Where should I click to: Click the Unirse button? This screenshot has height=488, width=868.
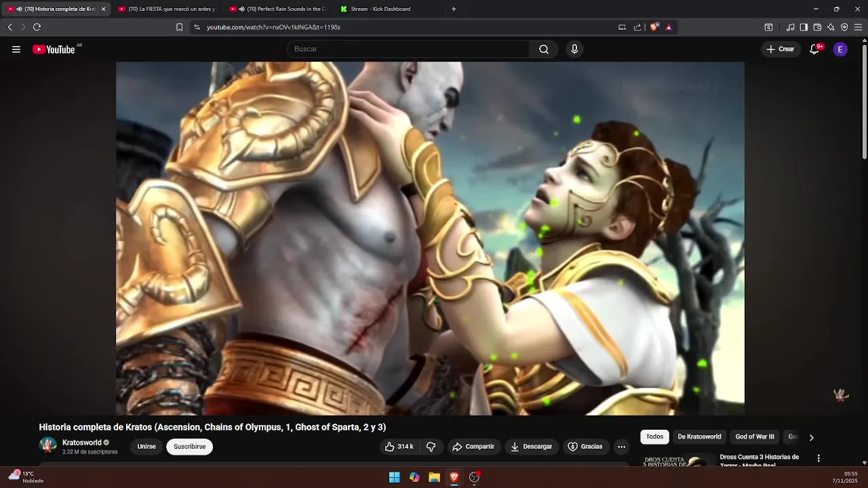pyautogui.click(x=146, y=447)
